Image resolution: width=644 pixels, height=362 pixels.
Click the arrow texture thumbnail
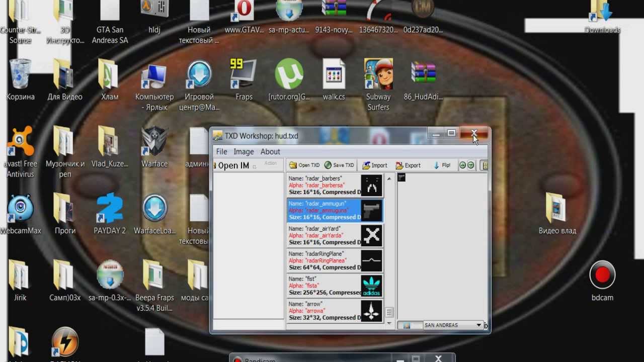click(372, 311)
